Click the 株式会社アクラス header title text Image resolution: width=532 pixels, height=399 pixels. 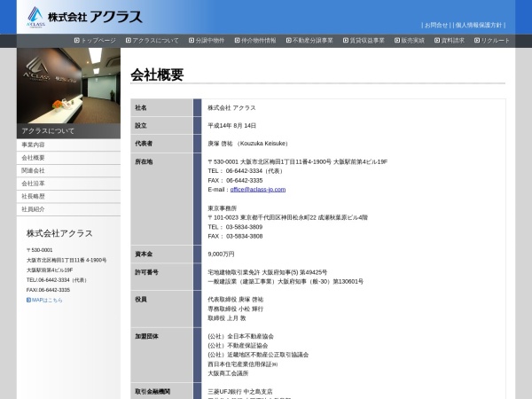pyautogui.click(x=95, y=17)
